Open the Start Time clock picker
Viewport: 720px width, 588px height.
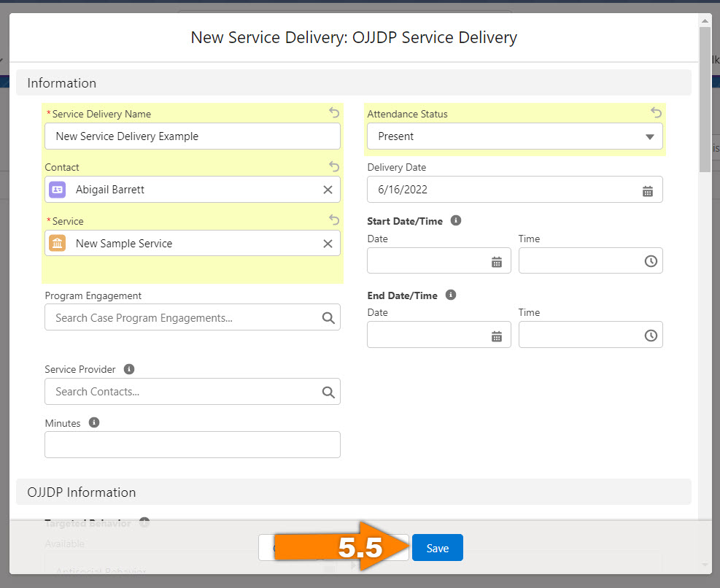tap(649, 260)
